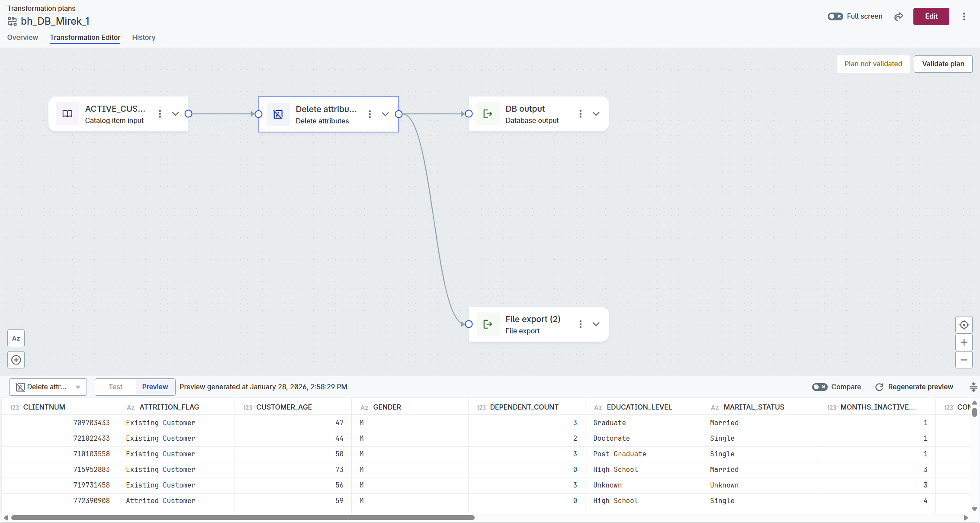Switch to the Overview tab
Viewport: 980px width, 523px height.
(22, 37)
